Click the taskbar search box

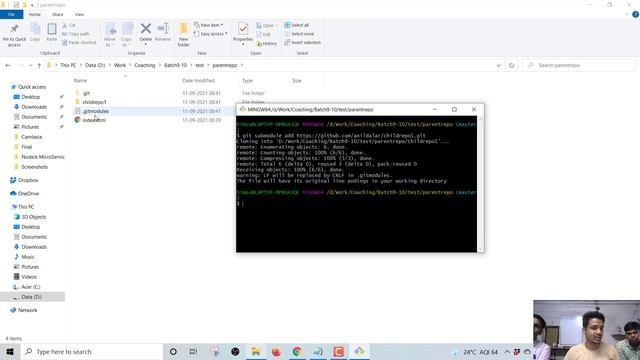[91, 351]
